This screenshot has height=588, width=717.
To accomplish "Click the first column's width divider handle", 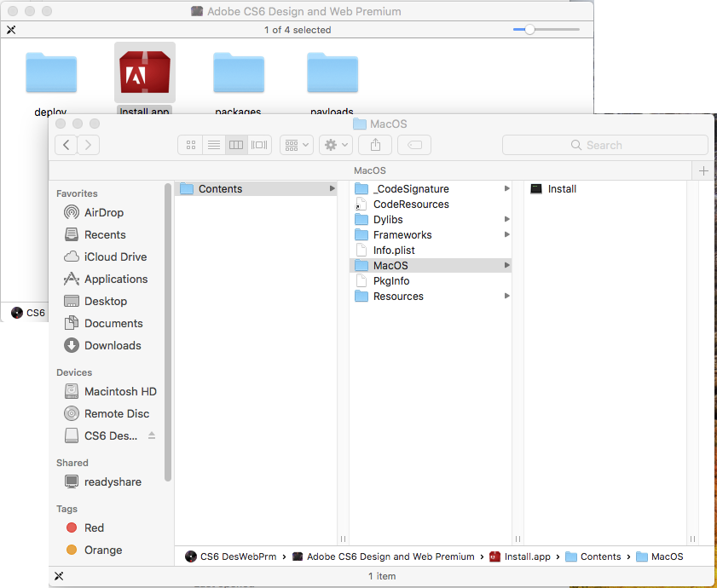I will tap(343, 539).
